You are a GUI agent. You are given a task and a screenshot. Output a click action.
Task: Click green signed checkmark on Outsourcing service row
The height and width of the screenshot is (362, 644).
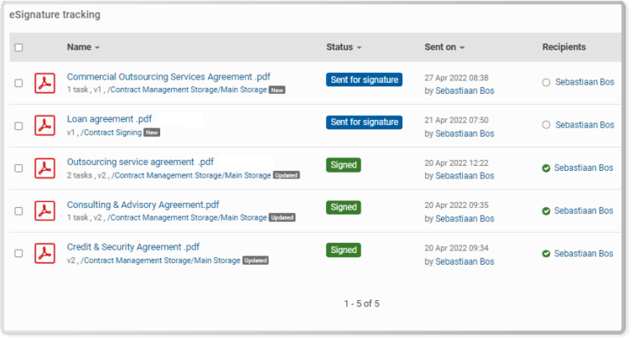click(546, 168)
